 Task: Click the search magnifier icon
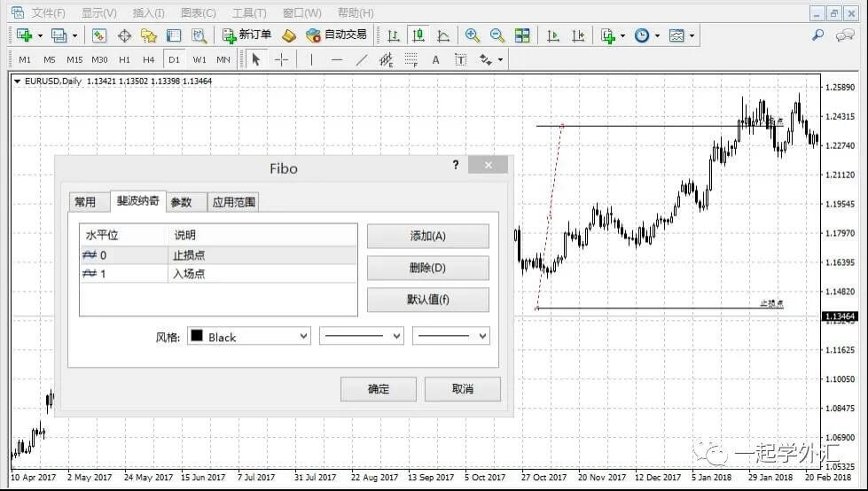(817, 35)
